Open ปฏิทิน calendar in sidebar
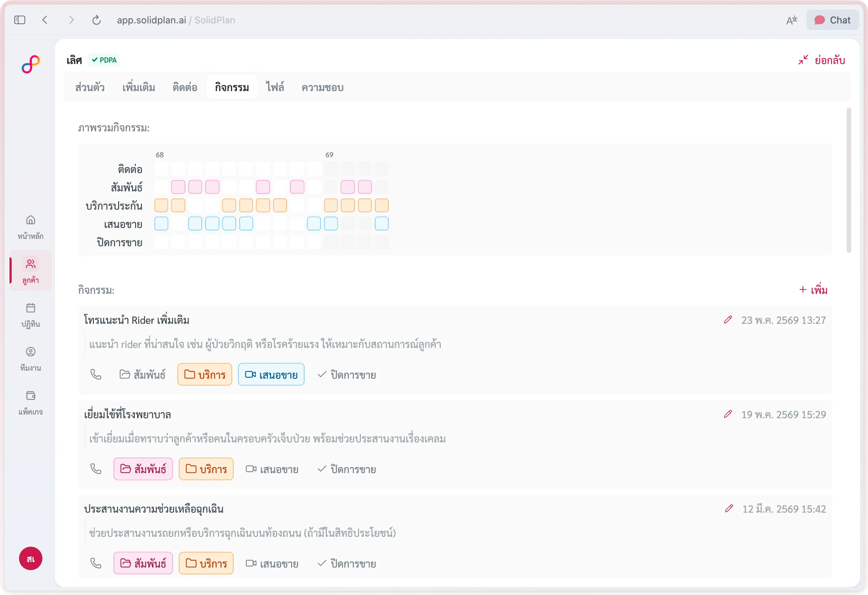Viewport: 868px width, 595px height. 31,315
